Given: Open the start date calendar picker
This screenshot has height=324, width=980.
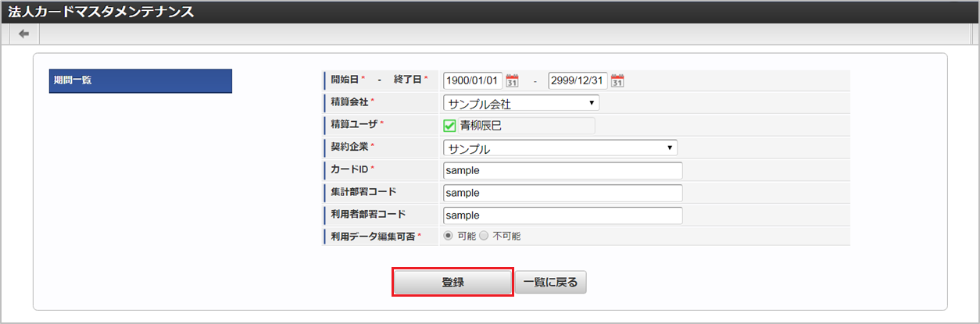Looking at the screenshot, I should (x=513, y=80).
